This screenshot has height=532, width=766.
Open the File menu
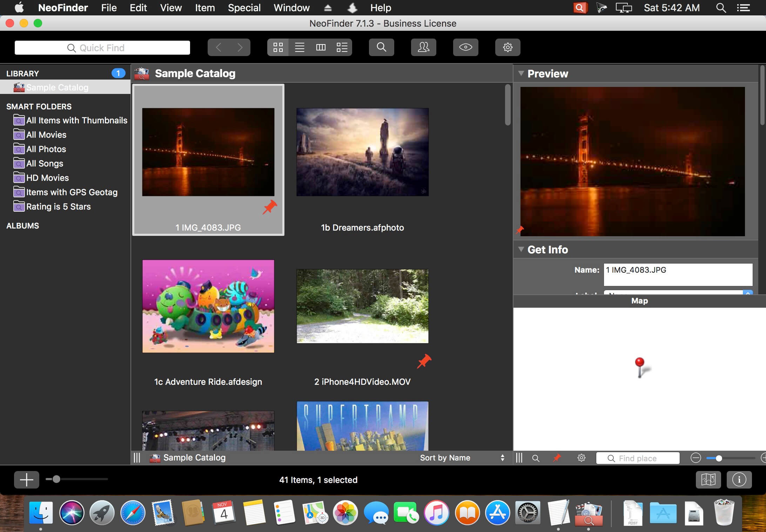108,8
